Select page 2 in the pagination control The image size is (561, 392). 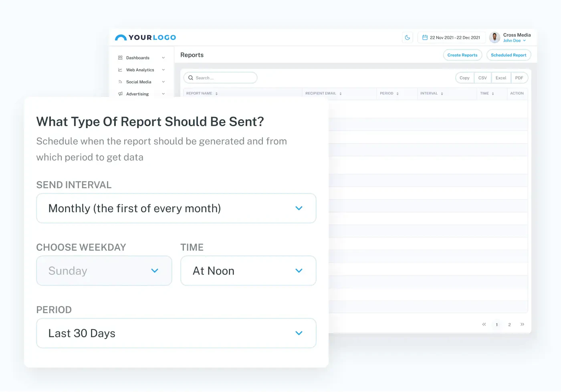tap(509, 324)
